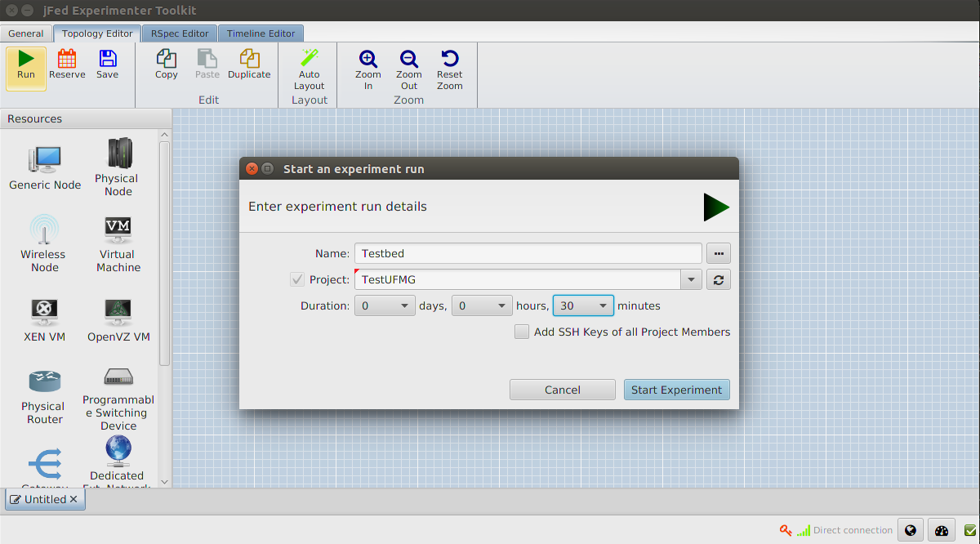Screen dimensions: 980x544
Task: Click the Resources panel scrollbar thumb
Action: click(x=165, y=253)
